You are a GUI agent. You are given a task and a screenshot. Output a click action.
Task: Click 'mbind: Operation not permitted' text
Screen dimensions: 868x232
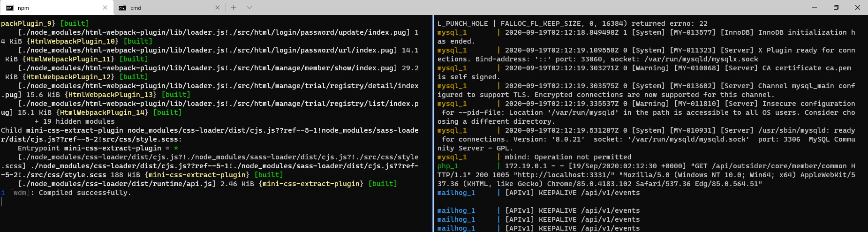coord(568,157)
